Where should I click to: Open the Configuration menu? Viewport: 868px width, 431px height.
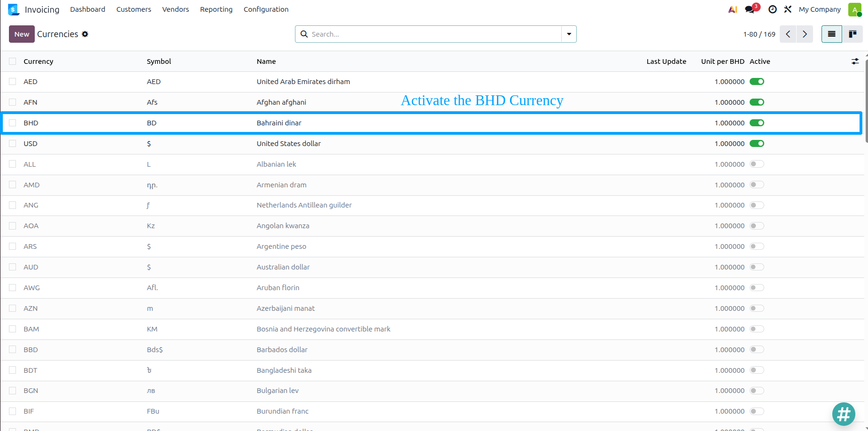point(266,9)
